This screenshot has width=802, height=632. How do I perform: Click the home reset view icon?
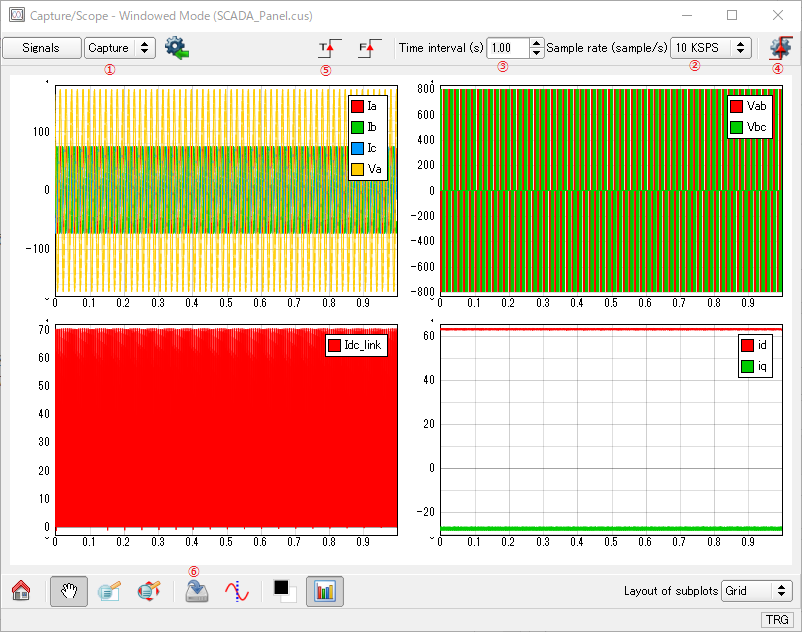click(20, 591)
